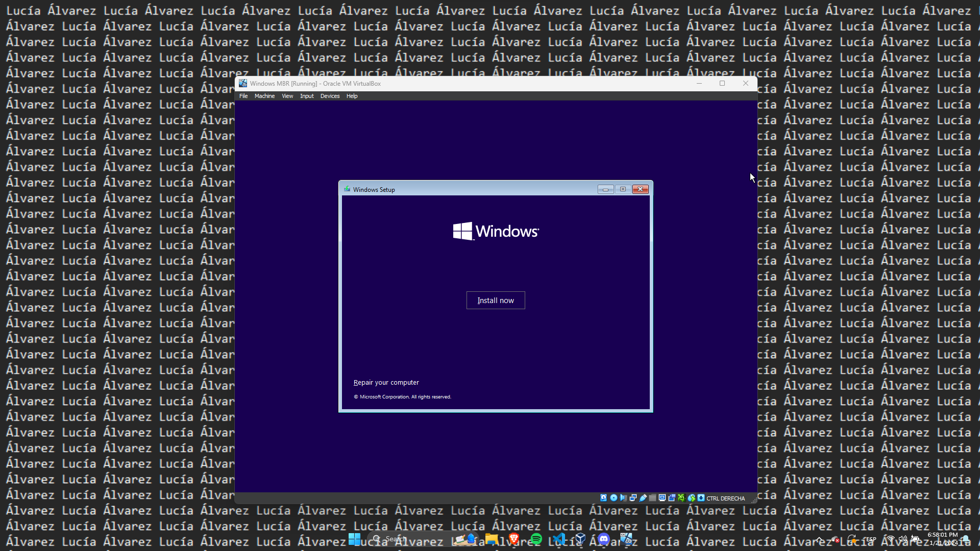980x551 pixels.
Task: Click the hard disk activity indicator
Action: [x=604, y=498]
